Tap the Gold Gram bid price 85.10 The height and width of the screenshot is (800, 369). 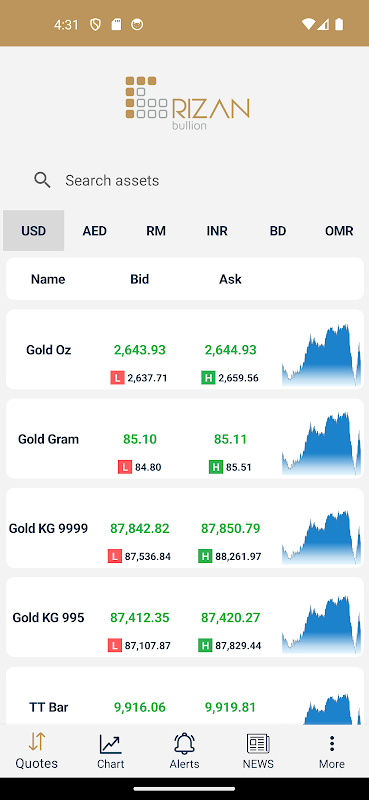point(140,439)
